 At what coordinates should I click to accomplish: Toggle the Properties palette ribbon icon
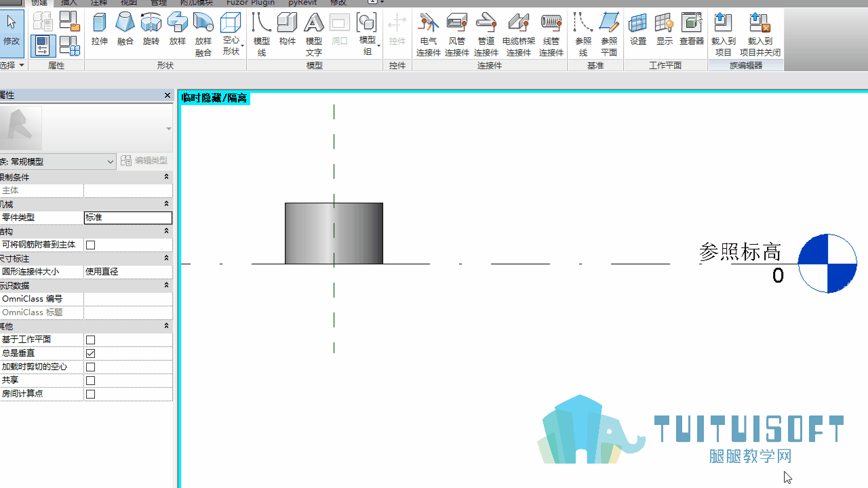(x=42, y=45)
